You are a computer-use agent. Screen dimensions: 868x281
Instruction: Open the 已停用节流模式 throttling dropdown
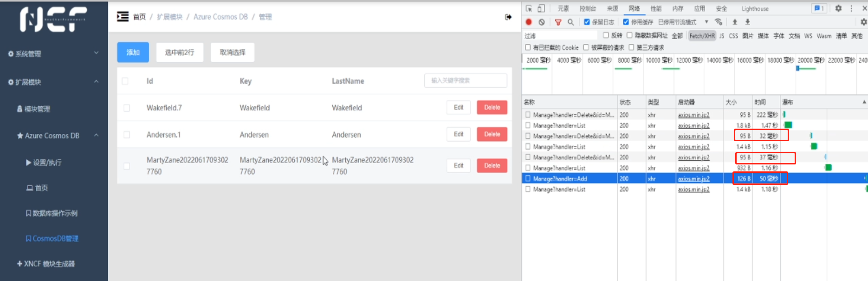[x=683, y=22]
